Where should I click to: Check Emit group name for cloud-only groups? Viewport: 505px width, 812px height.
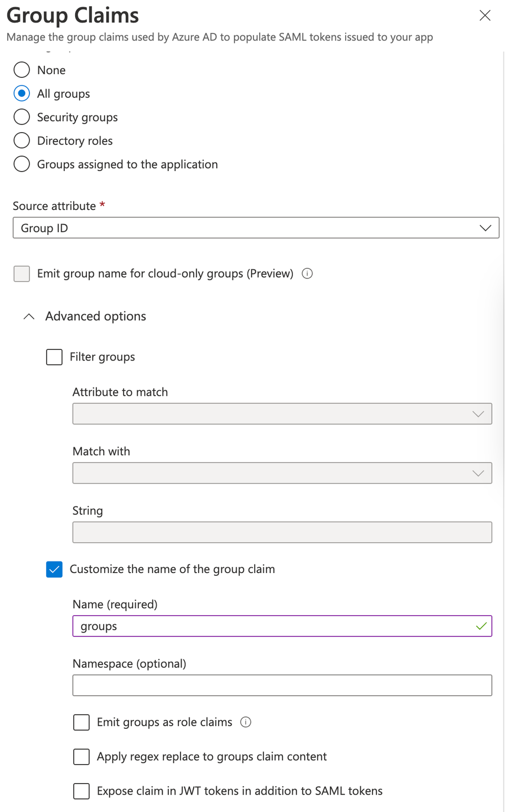point(22,274)
